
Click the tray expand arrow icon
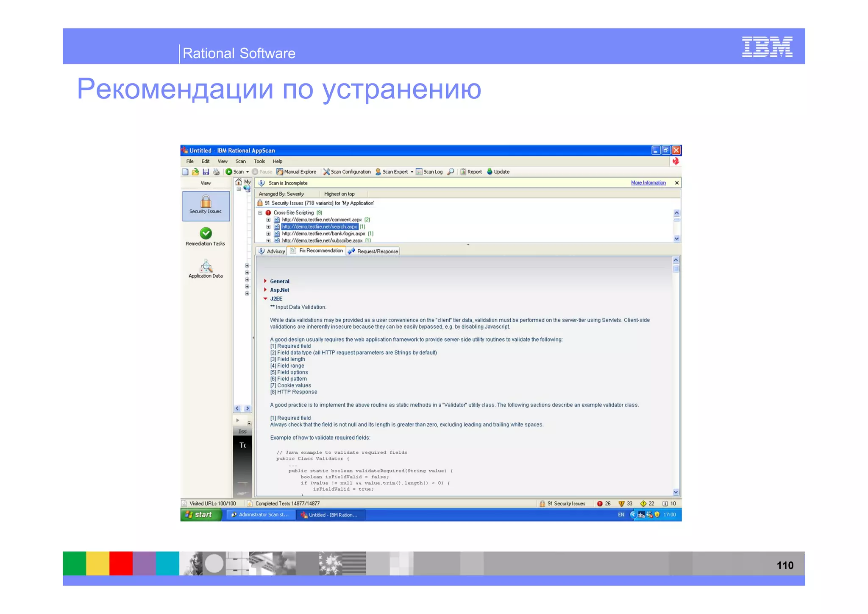633,515
